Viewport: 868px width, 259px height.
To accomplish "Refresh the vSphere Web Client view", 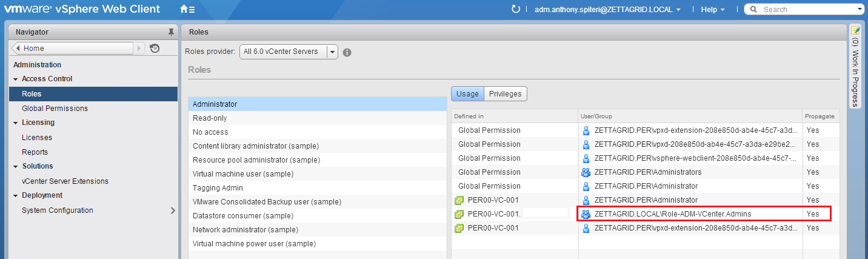I will [x=516, y=9].
